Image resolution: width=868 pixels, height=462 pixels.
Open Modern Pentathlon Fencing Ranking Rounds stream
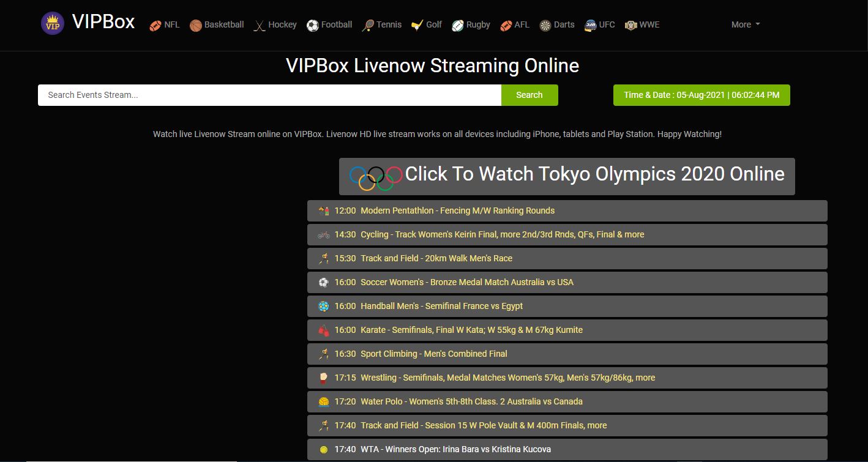(x=567, y=211)
